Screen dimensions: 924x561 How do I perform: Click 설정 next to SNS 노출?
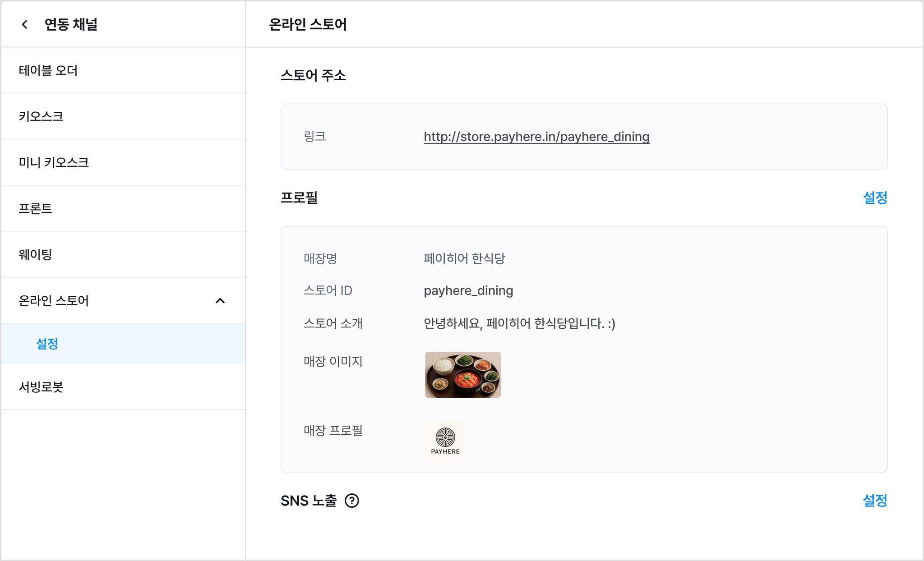point(875,501)
